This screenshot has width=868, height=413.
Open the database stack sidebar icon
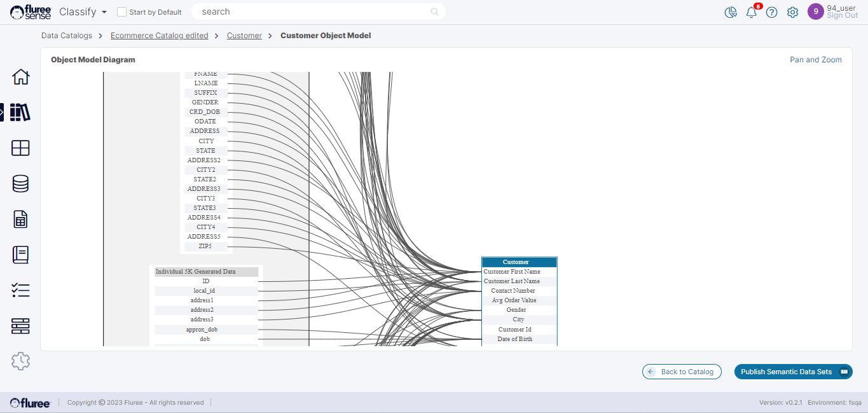(20, 184)
